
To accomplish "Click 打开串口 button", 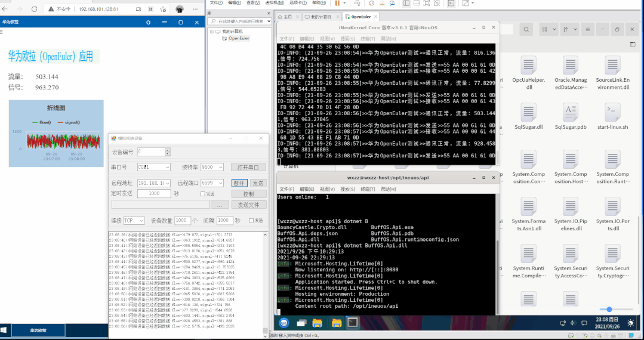I will pos(248,167).
